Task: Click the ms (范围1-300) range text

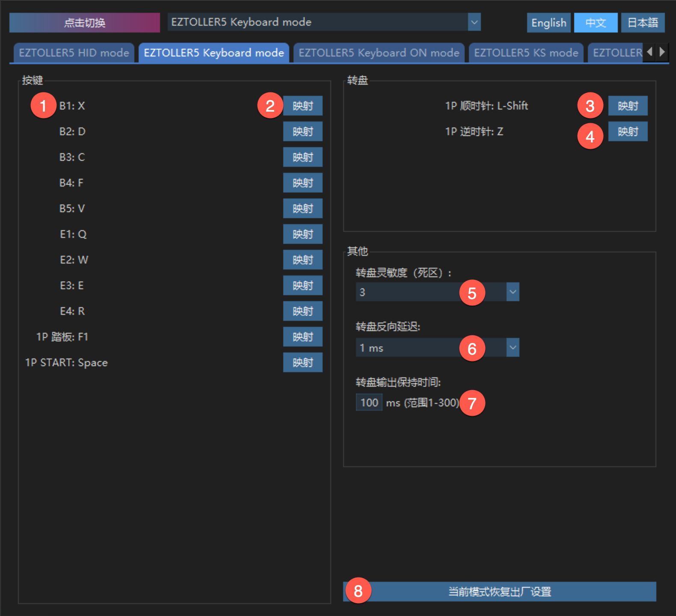Action: 422,403
